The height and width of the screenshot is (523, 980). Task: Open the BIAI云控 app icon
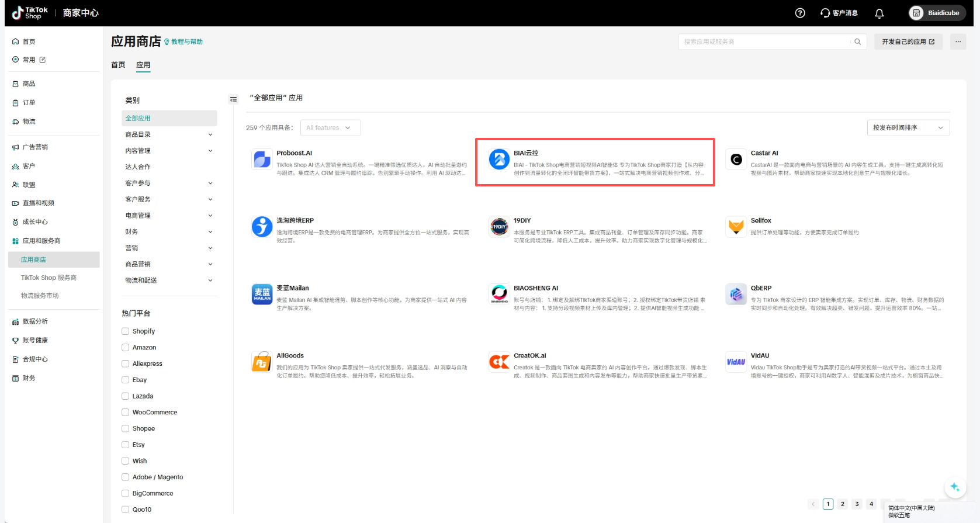(x=499, y=159)
